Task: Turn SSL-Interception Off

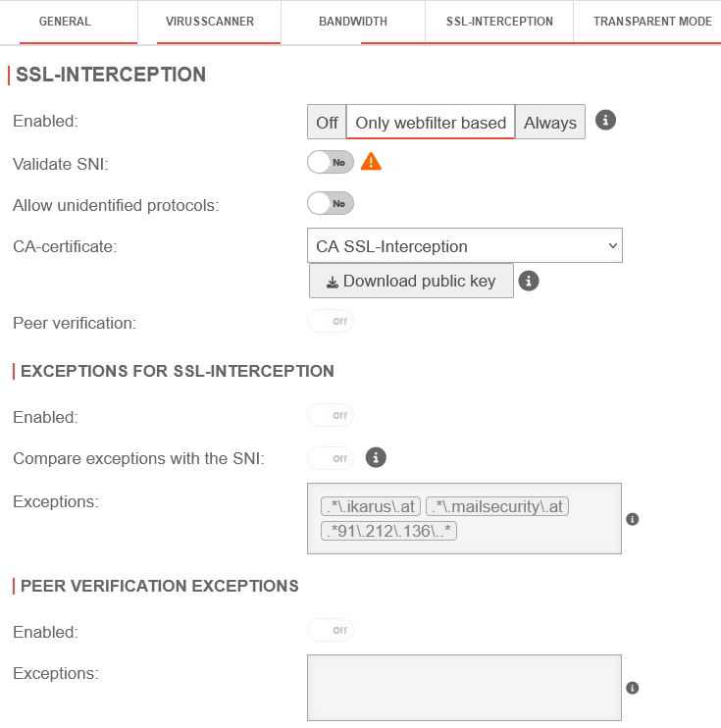Action: click(327, 123)
